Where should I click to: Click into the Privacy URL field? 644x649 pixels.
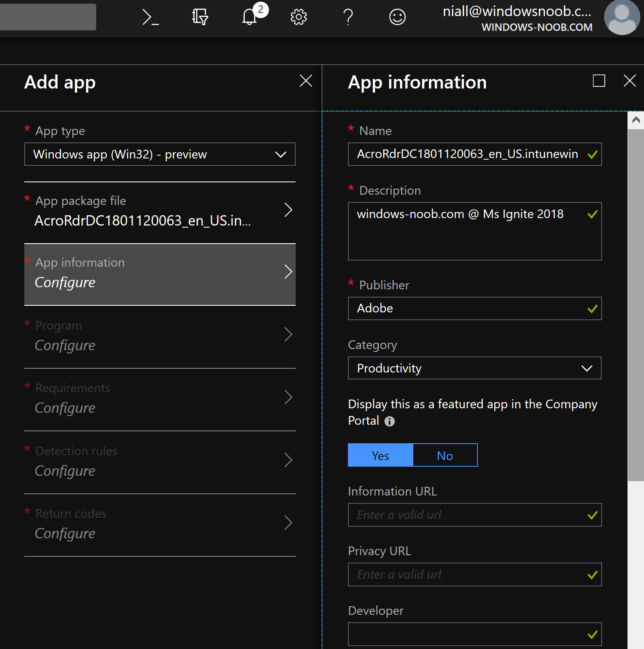pyautogui.click(x=475, y=575)
